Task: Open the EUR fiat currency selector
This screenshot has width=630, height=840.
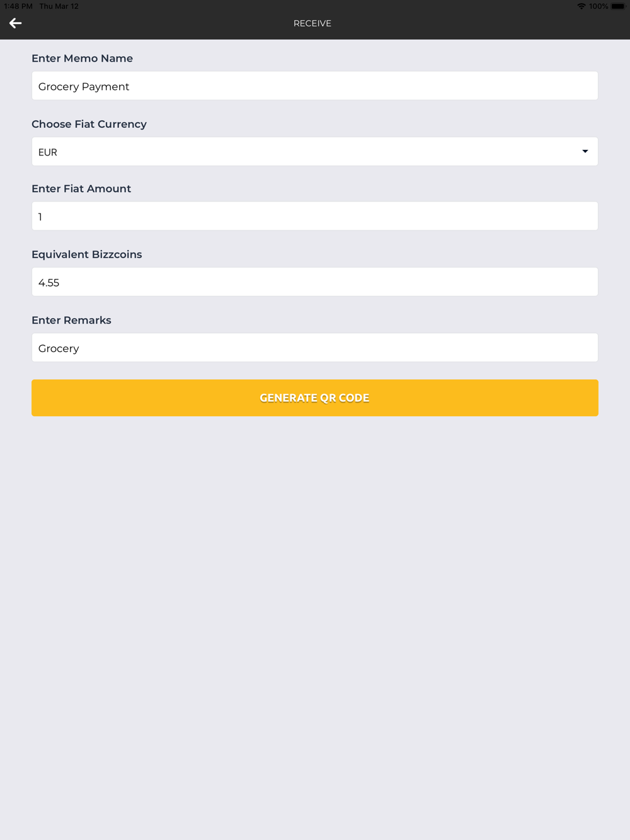Action: (x=302, y=152)
